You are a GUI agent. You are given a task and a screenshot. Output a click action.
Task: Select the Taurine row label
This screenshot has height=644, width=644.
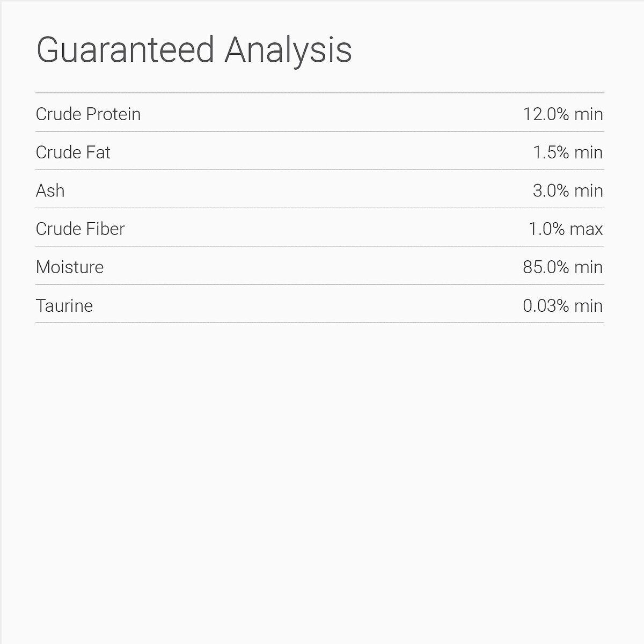click(x=64, y=306)
